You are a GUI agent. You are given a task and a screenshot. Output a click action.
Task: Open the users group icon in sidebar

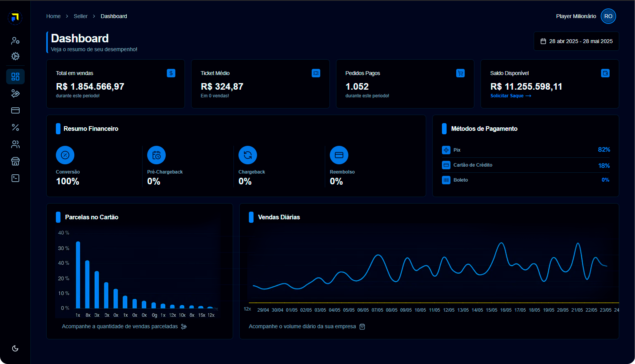pyautogui.click(x=15, y=144)
